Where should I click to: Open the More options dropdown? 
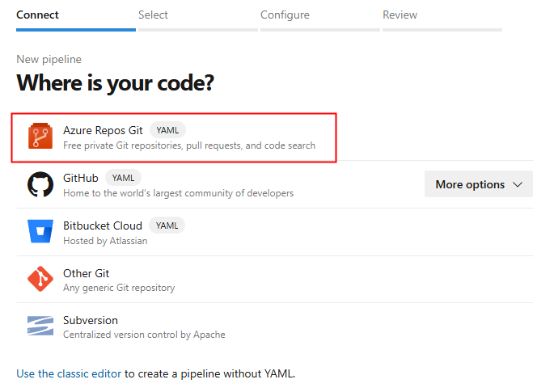pos(479,184)
